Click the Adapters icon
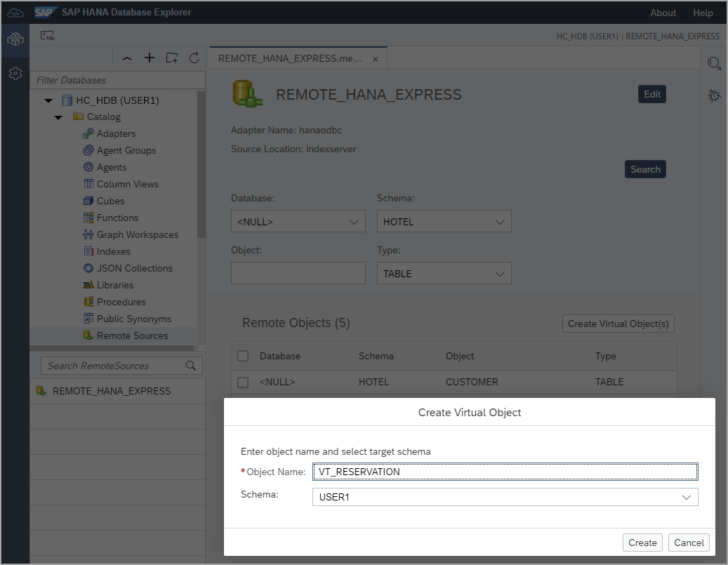The height and width of the screenshot is (565, 728). point(88,134)
